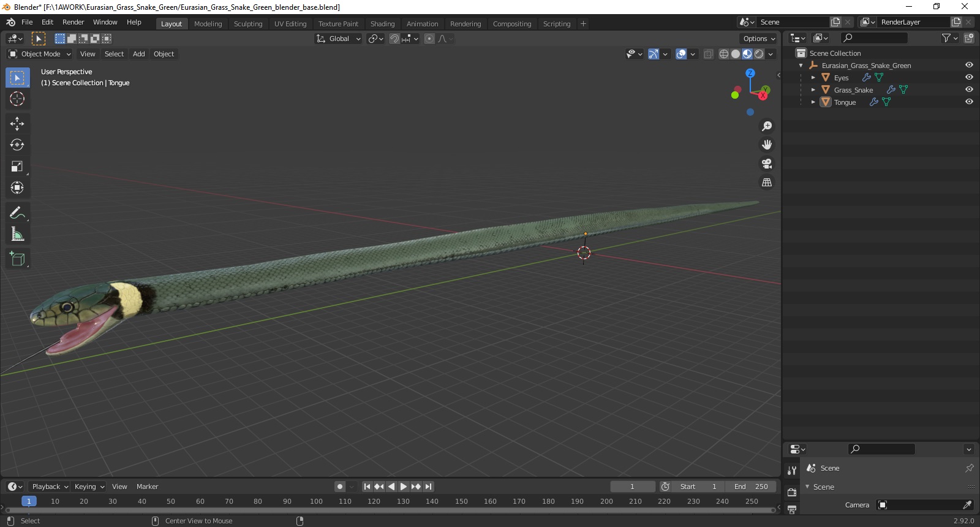Select the Transform tool

(x=17, y=188)
